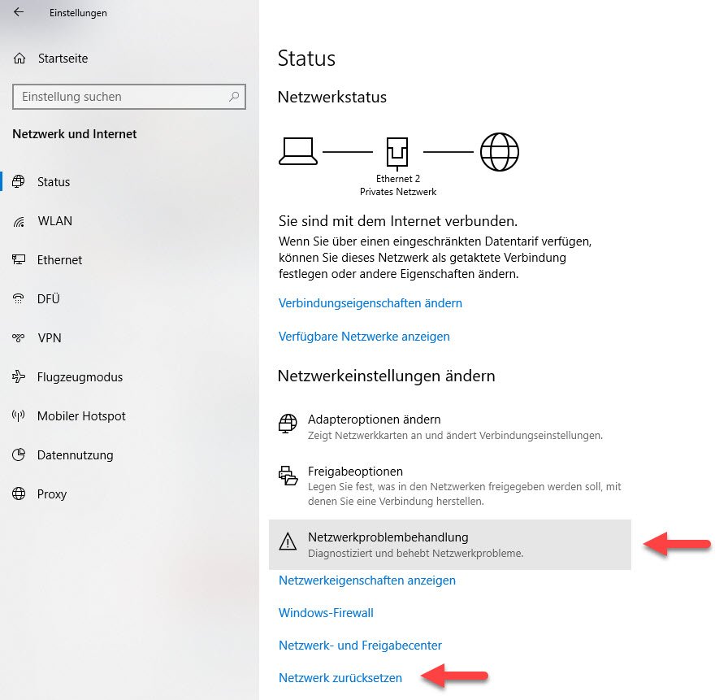Click the Flugzeugmodus airplane icon

(x=19, y=376)
